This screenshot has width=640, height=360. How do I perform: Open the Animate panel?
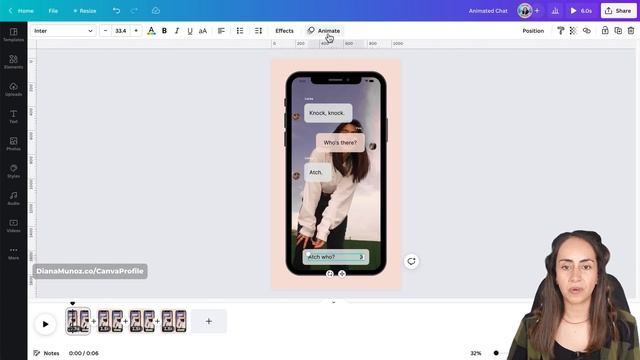324,31
